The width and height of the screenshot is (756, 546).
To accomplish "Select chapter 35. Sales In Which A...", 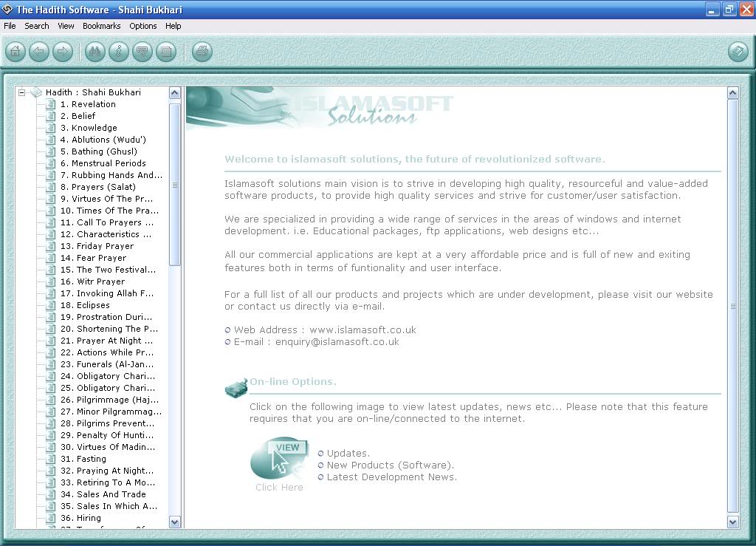I will [x=109, y=506].
